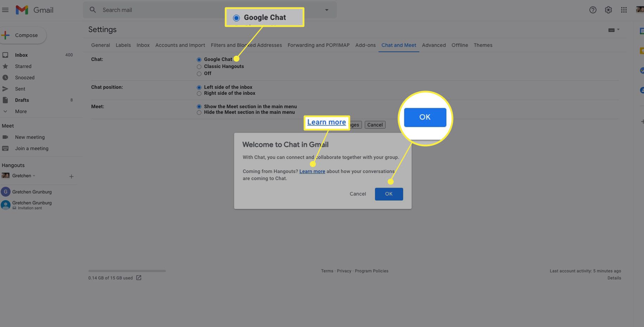This screenshot has width=644, height=327.
Task: Open the Terms link
Action: pyautogui.click(x=327, y=271)
